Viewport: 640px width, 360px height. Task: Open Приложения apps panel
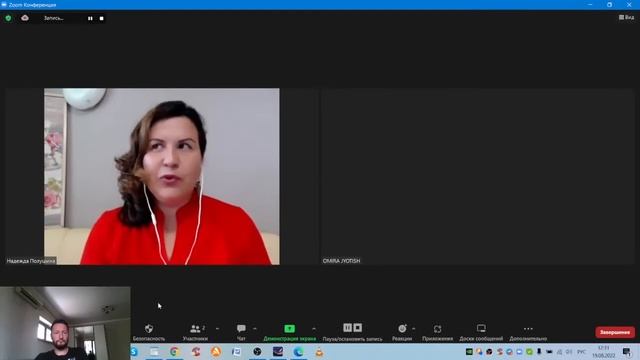(438, 332)
